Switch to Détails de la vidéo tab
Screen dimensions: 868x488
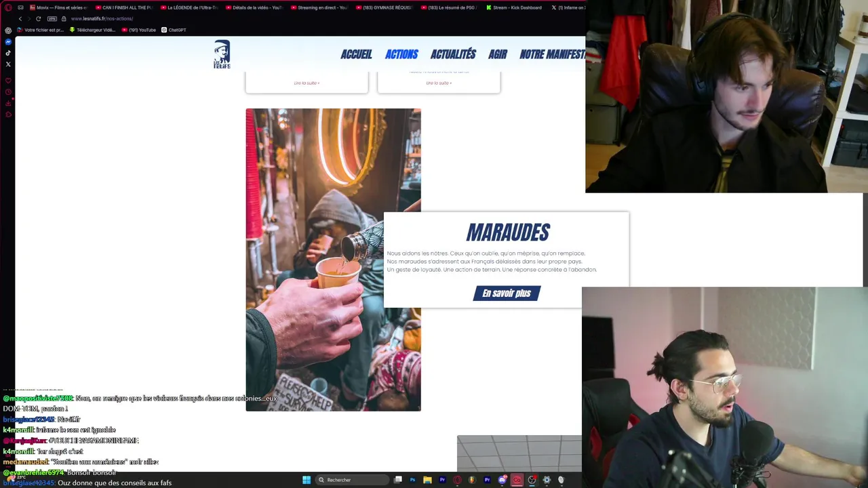pos(255,7)
